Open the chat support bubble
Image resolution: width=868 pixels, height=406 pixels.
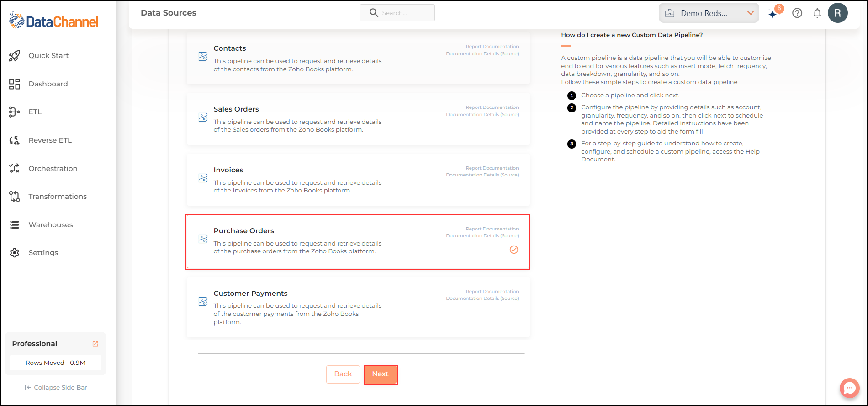click(x=850, y=388)
